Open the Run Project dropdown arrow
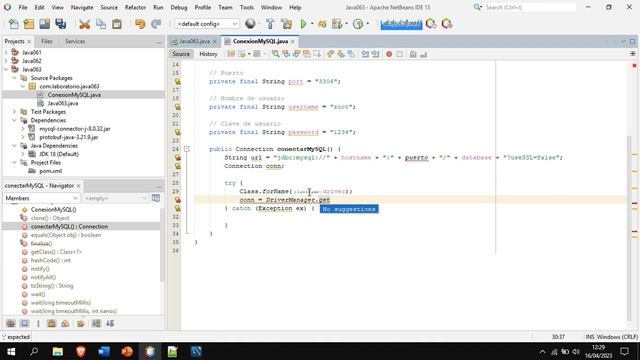This screenshot has width=640, height=360. [312, 24]
